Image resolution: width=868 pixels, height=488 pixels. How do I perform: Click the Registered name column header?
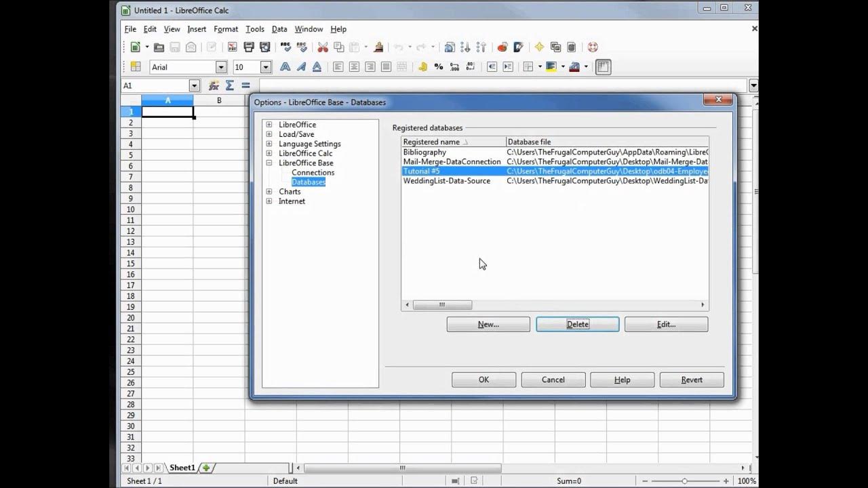454,142
